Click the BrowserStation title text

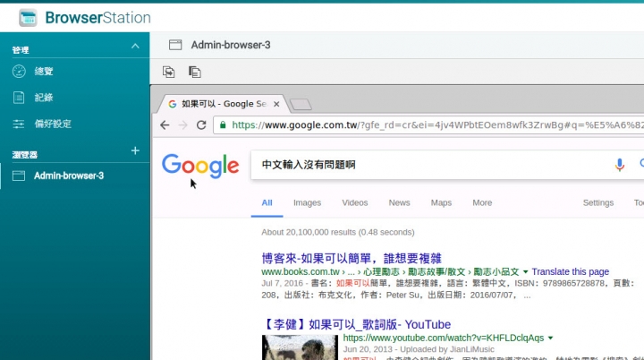click(x=97, y=18)
